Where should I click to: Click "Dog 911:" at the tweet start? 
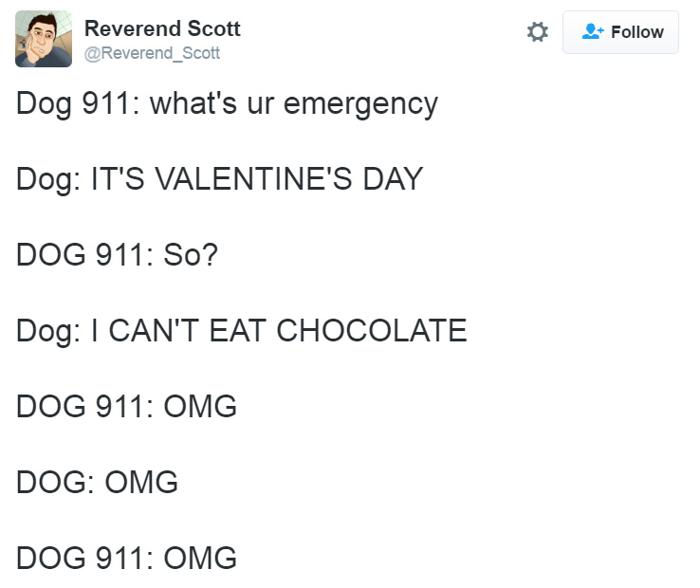coord(78,103)
